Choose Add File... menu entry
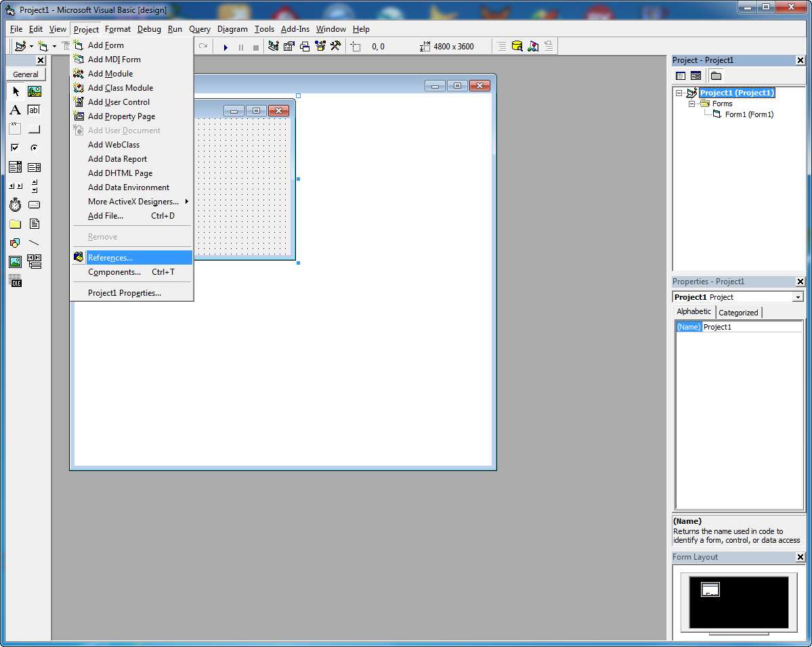Image resolution: width=812 pixels, height=647 pixels. [133, 216]
